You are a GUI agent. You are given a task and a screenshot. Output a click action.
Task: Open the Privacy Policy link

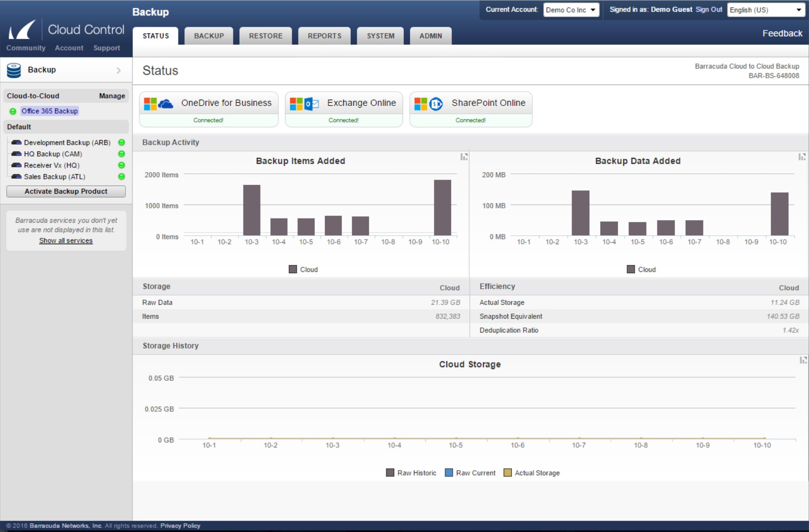pos(180,526)
